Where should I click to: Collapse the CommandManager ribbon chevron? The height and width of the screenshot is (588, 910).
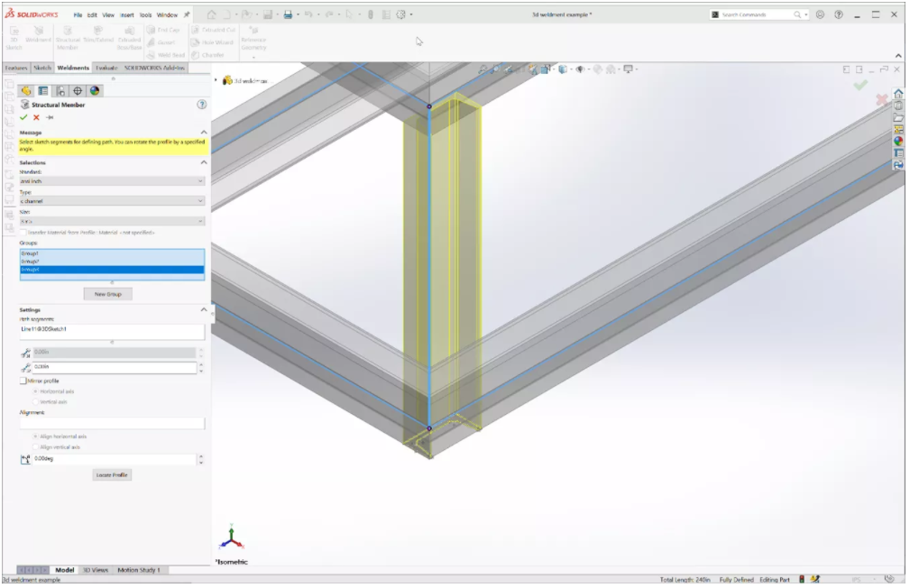898,56
